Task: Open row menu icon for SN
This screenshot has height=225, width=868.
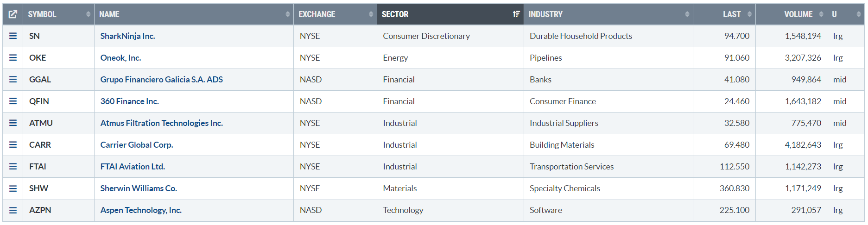Action: point(13,36)
